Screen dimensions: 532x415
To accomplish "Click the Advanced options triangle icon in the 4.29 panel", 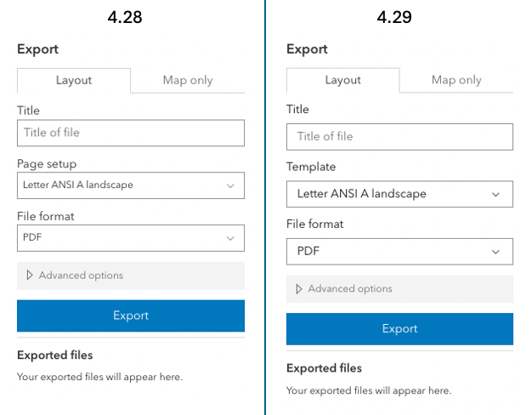I will coord(298,289).
